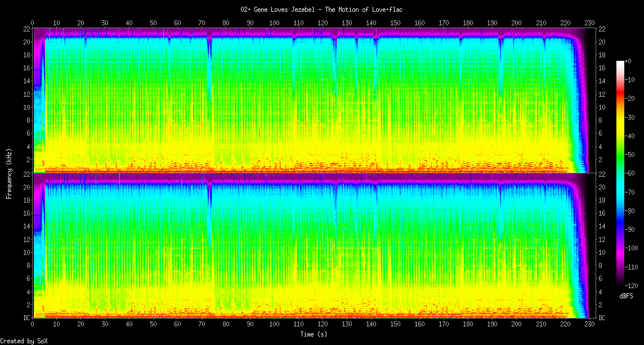This screenshot has width=644, height=345.
Task: Click the 'Time (s)' axis label
Action: 314,334
